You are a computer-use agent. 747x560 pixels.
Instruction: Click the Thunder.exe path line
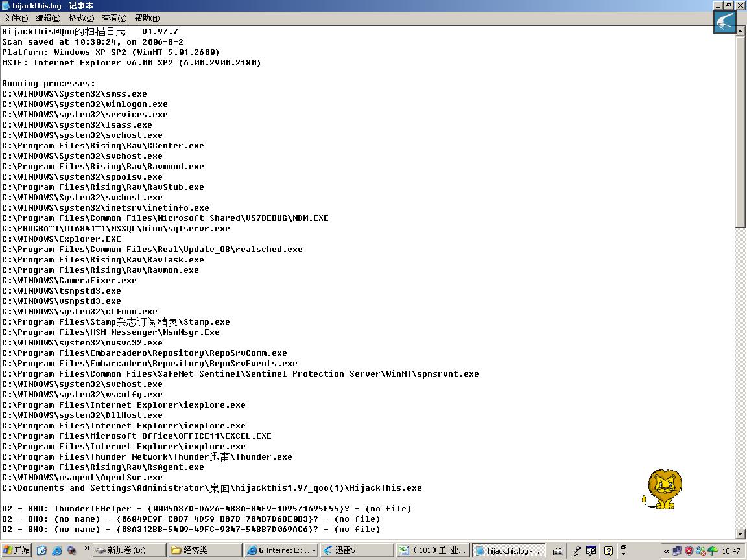click(x=147, y=457)
